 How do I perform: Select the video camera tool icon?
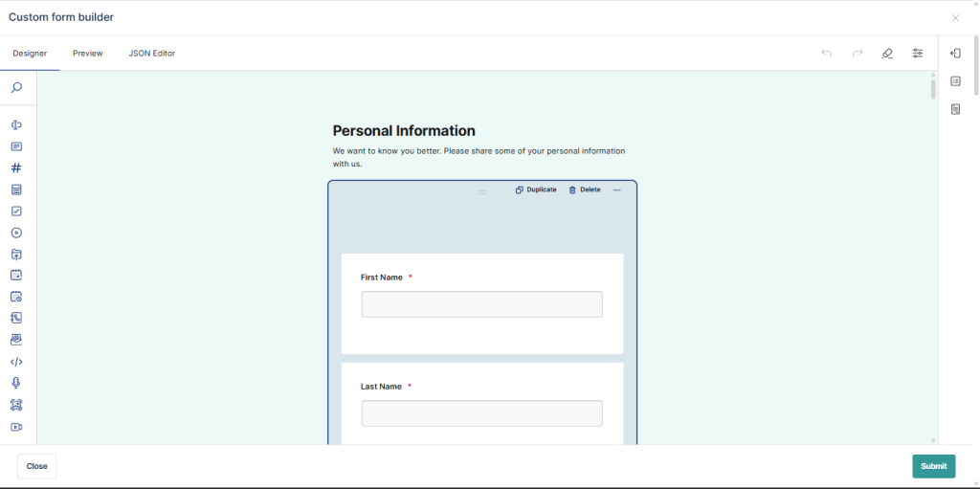(16, 427)
